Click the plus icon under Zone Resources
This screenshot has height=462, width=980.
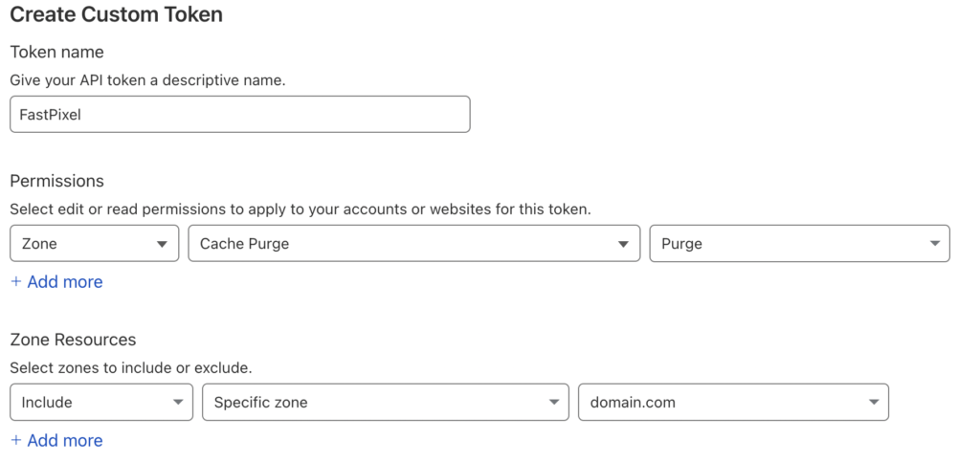16,441
